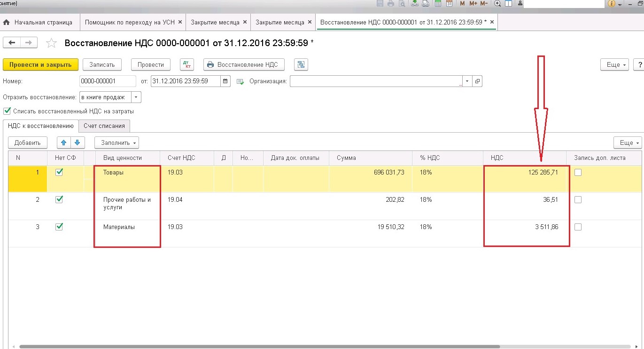Toggle the split-window panel icon
644x349 pixels.
508,4
